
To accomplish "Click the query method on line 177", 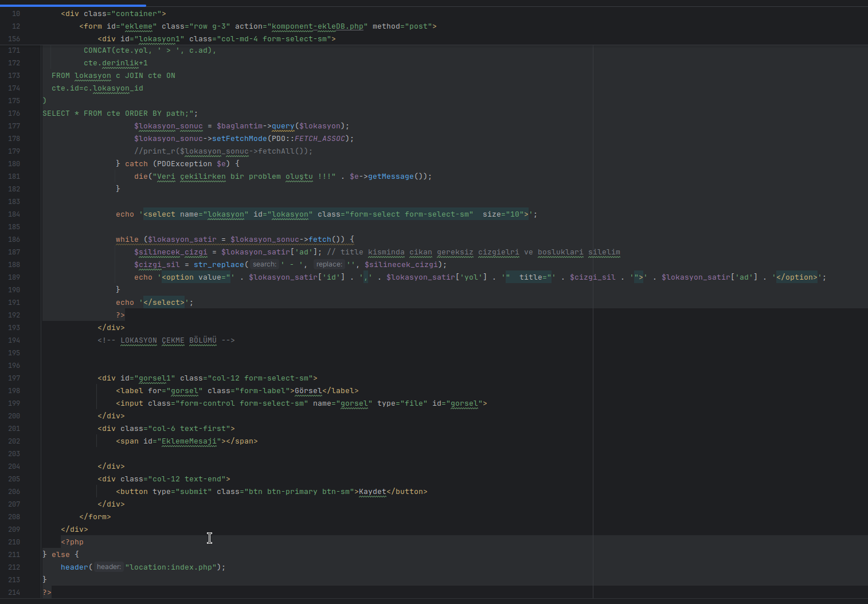I will click(x=283, y=126).
